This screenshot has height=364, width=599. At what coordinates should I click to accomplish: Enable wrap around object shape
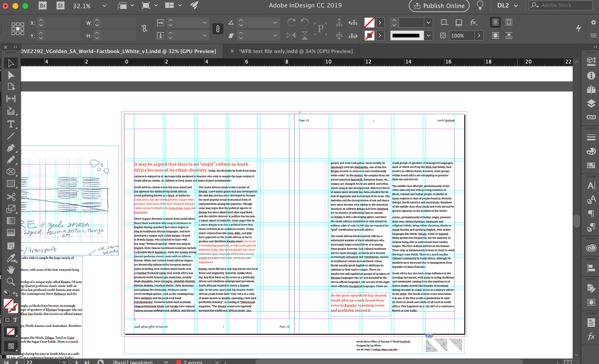click(495, 36)
